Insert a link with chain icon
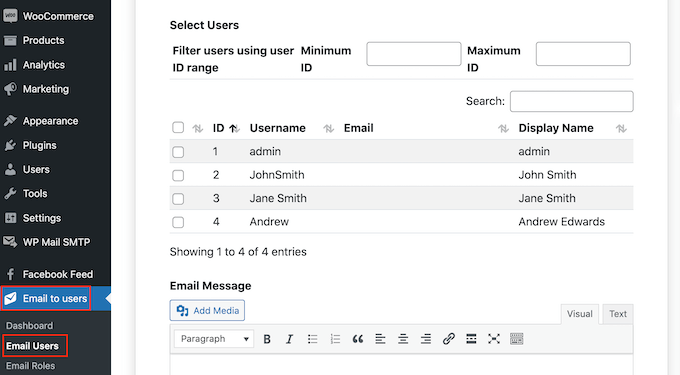This screenshot has width=680, height=375. 448,339
